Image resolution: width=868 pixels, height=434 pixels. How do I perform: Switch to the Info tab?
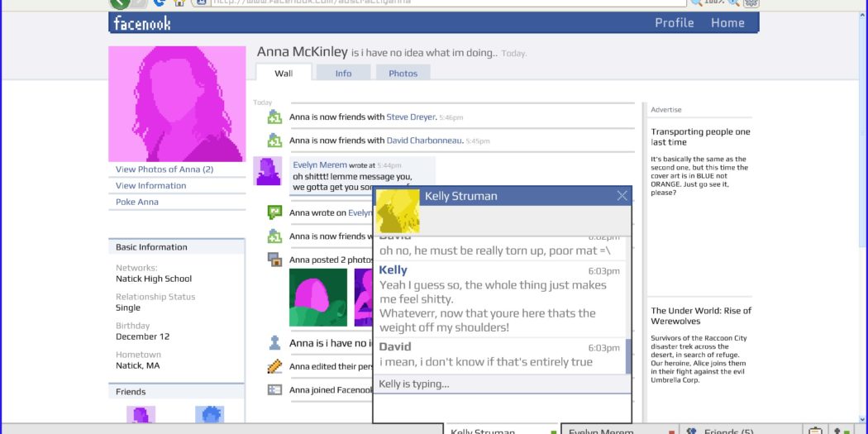click(343, 74)
